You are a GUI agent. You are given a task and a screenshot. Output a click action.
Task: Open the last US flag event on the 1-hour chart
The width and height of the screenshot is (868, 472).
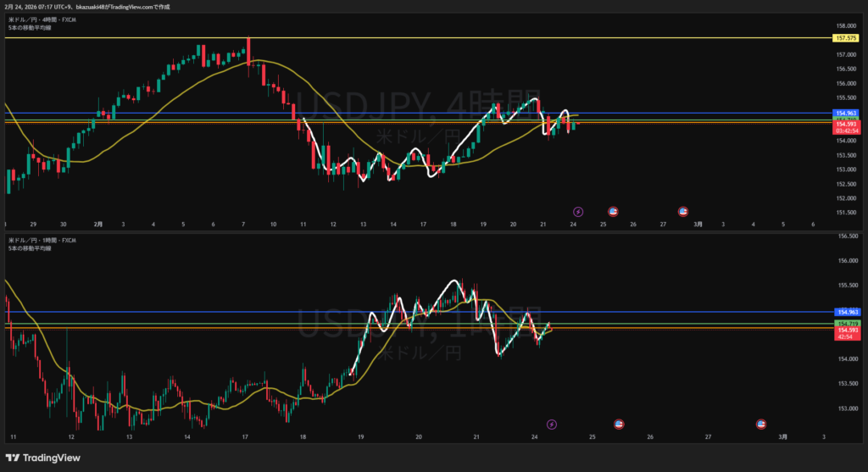pos(761,424)
